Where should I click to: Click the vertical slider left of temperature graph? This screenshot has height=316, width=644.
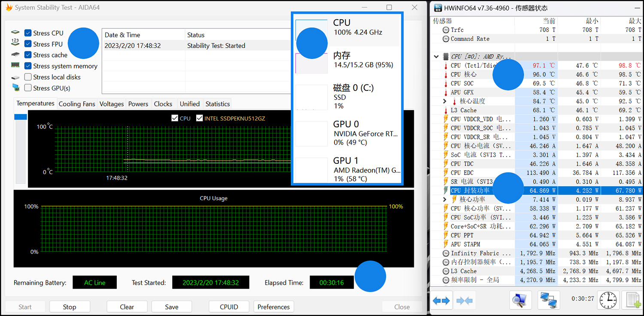(x=21, y=148)
